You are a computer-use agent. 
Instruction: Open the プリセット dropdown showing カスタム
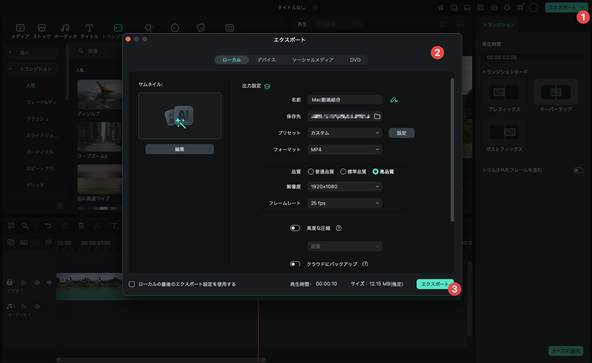(345, 133)
